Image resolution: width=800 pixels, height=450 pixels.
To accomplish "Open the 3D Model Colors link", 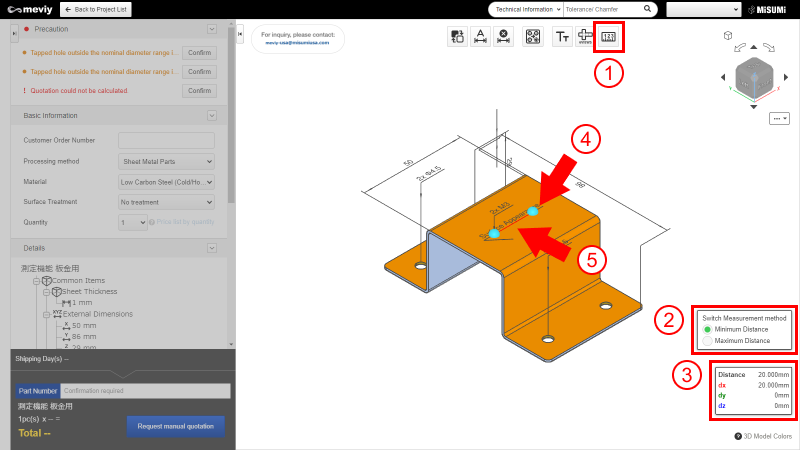I will click(x=767, y=436).
